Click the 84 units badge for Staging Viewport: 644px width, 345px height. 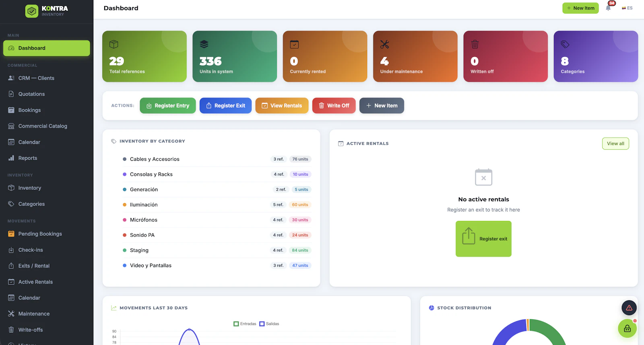tap(300, 250)
